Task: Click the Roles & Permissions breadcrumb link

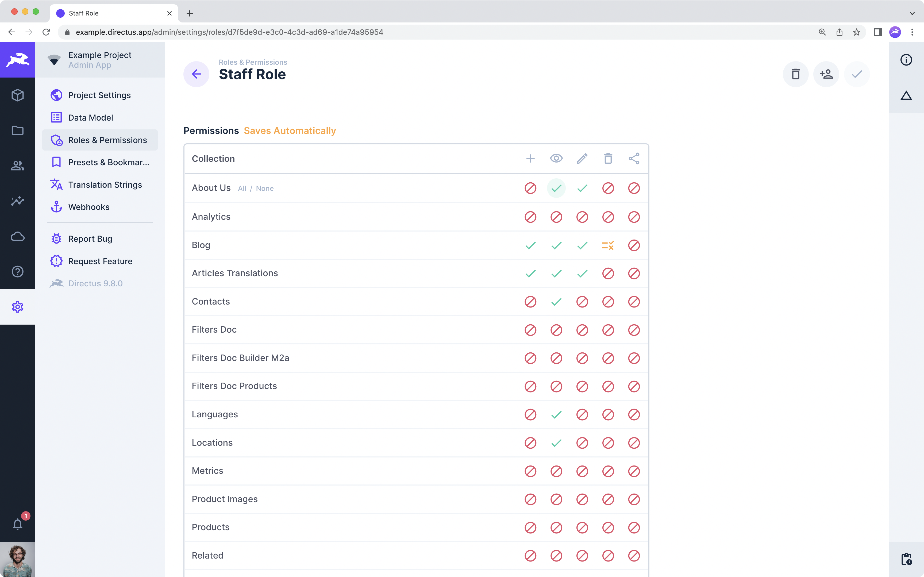Action: pyautogui.click(x=253, y=62)
